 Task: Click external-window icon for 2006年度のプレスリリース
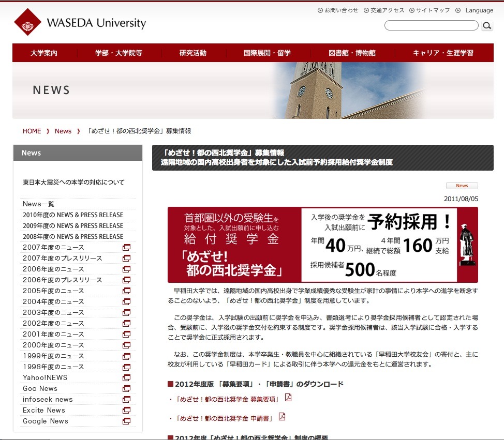(127, 280)
